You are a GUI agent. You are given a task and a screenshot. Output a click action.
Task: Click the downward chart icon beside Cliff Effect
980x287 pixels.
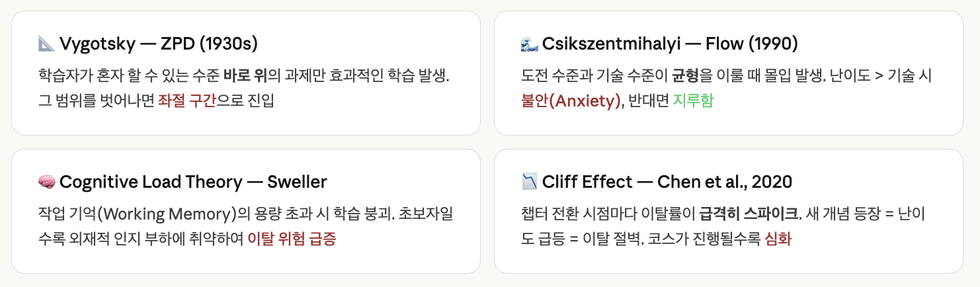click(529, 182)
